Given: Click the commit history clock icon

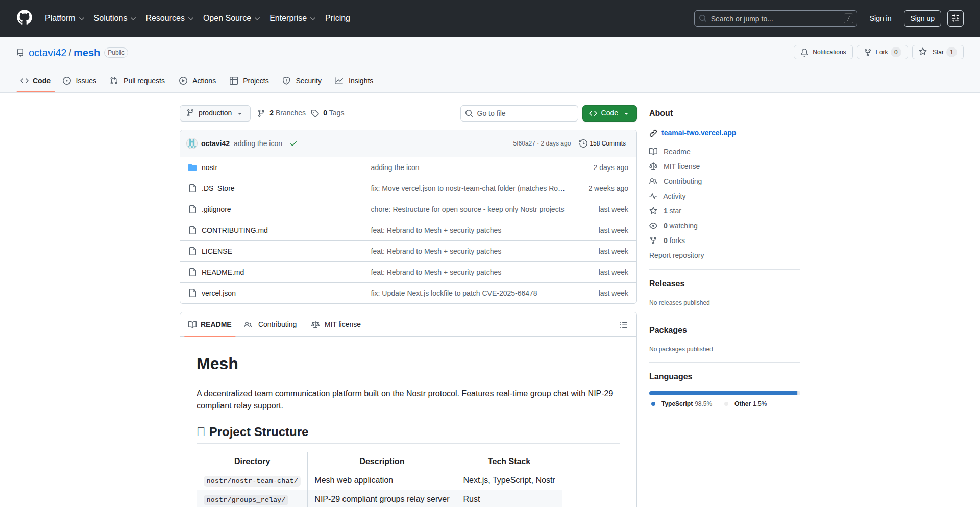Looking at the screenshot, I should tap(583, 143).
